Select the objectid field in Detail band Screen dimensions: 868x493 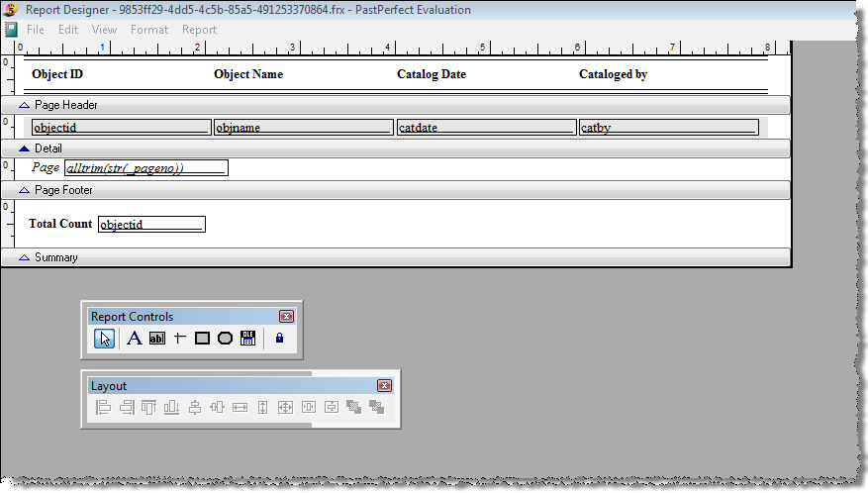coord(121,128)
